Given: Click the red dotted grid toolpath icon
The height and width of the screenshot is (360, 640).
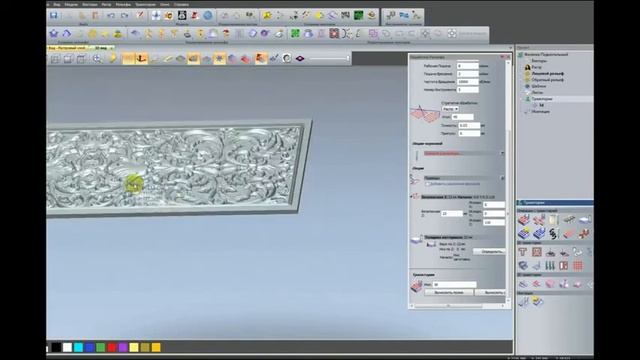Looking at the screenshot, I should [x=578, y=266].
